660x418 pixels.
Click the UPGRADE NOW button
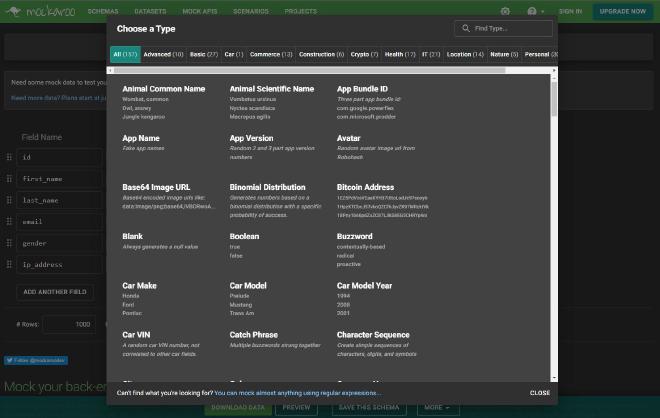(x=623, y=11)
